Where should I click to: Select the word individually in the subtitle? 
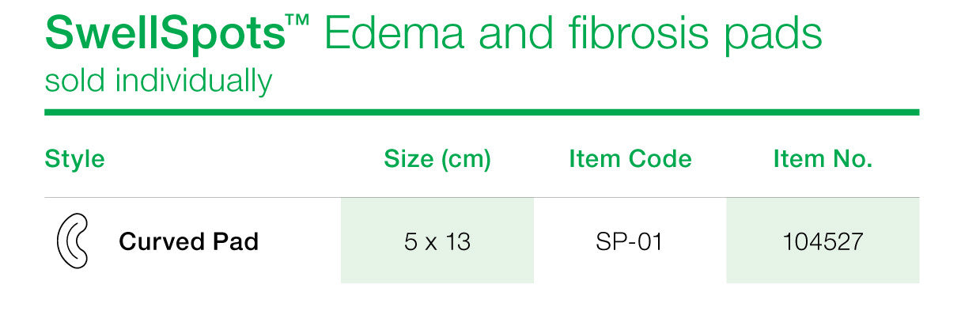tap(193, 82)
